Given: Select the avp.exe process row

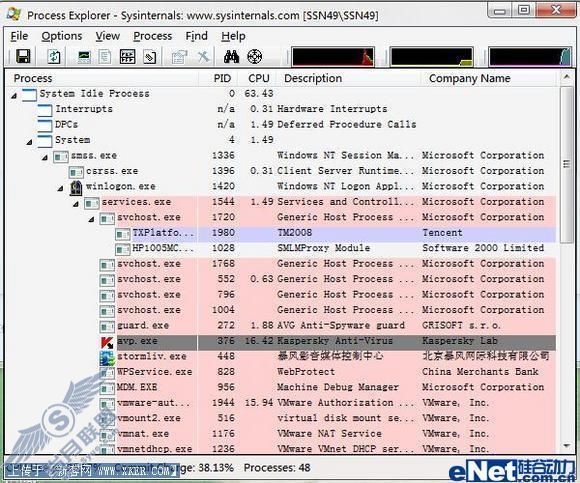Looking at the screenshot, I should (x=281, y=341).
